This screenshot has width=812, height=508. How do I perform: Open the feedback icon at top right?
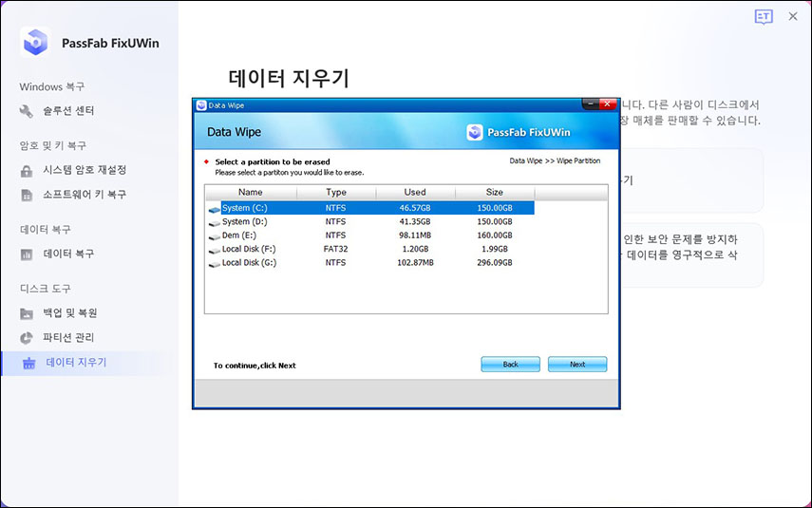764,16
